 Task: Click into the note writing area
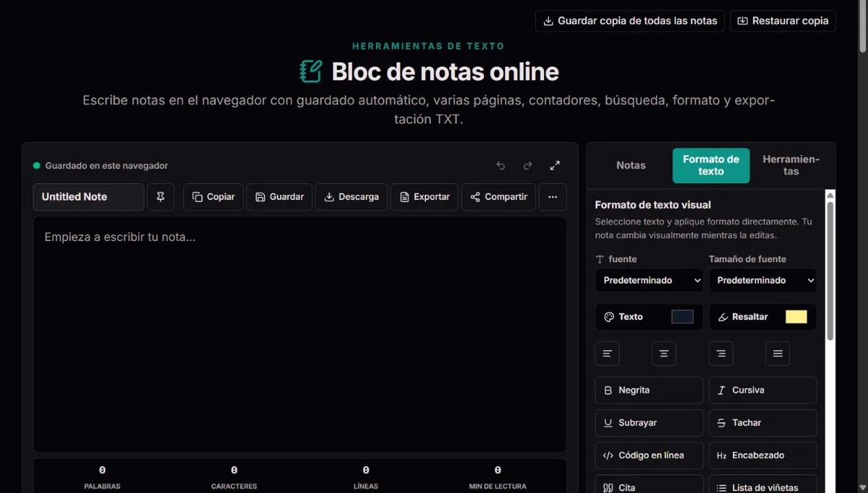(299, 334)
